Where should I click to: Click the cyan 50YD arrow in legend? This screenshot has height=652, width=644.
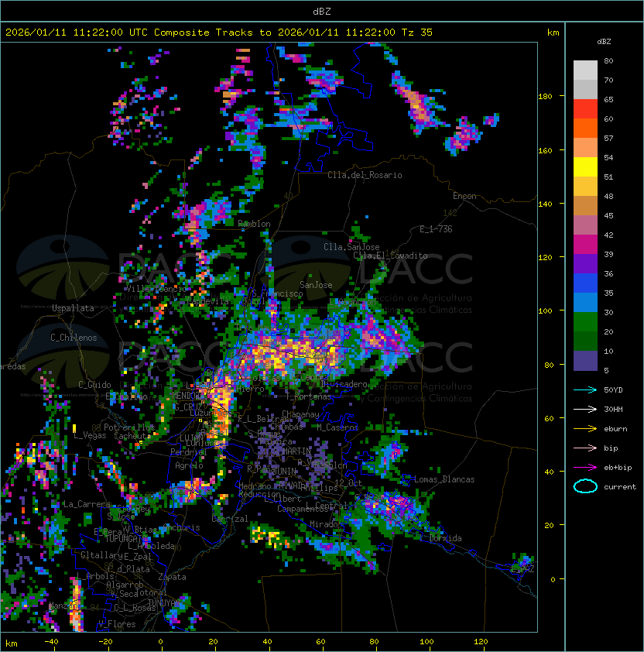point(585,389)
